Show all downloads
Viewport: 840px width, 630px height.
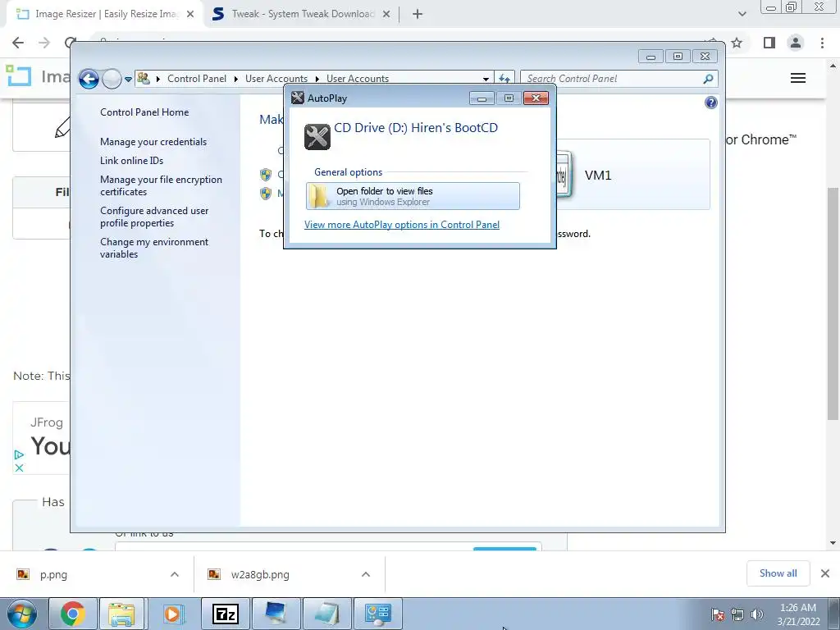coord(778,573)
